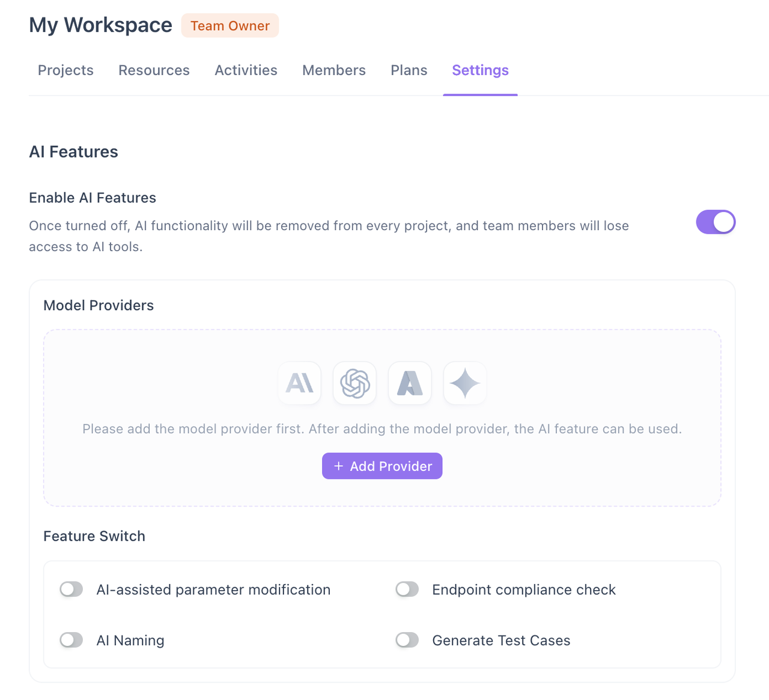Click the OpenAI provider icon
This screenshot has width=769, height=700.
[355, 383]
